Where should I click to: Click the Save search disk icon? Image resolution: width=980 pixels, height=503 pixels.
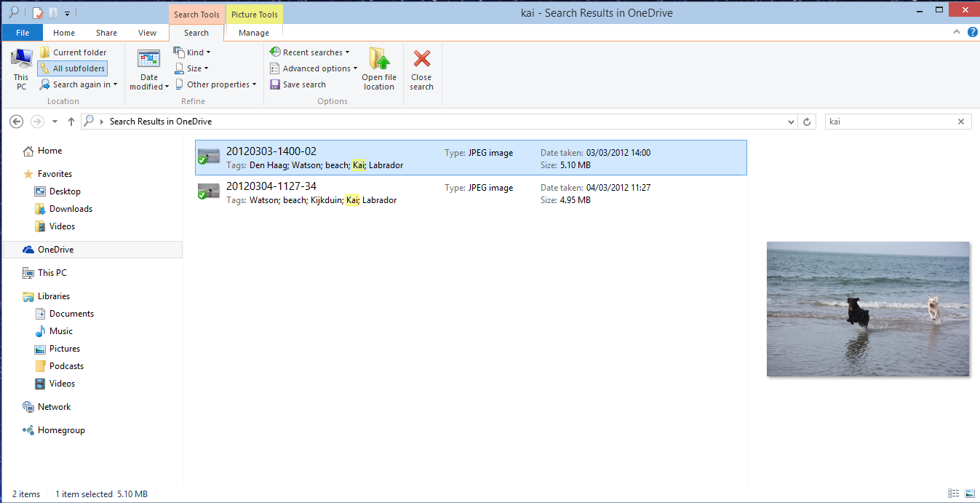coord(275,84)
